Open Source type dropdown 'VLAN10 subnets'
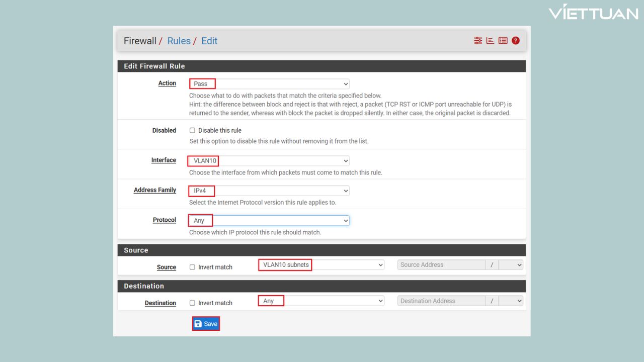The height and width of the screenshot is (362, 644). (321, 265)
